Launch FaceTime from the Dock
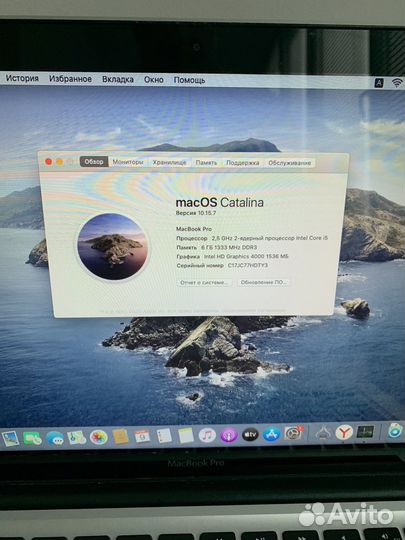The image size is (405, 540). (x=32, y=438)
